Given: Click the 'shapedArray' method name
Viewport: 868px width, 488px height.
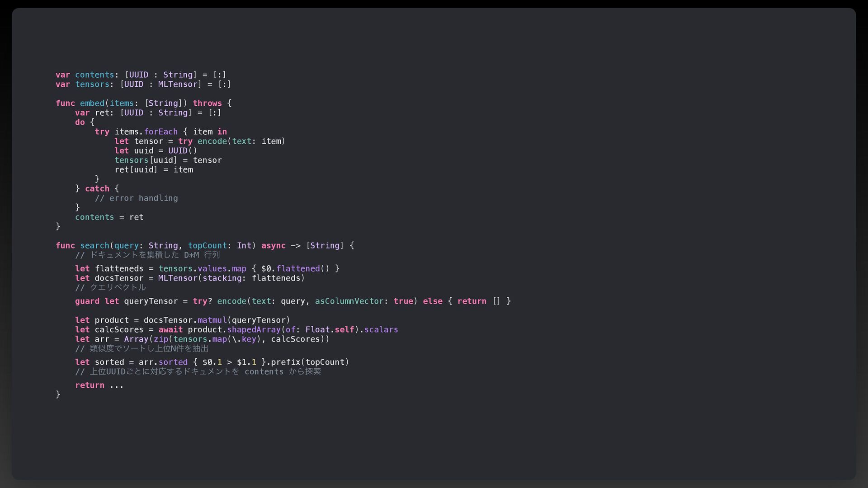Looking at the screenshot, I should (253, 330).
